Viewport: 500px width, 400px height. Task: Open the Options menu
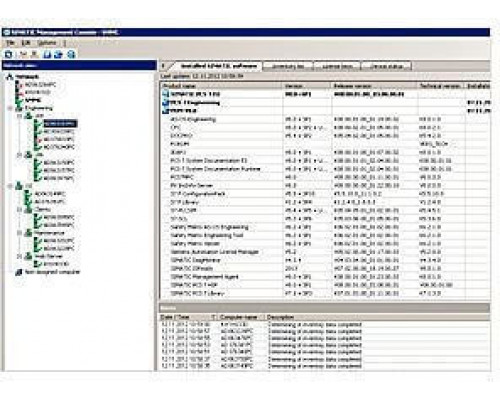click(47, 43)
